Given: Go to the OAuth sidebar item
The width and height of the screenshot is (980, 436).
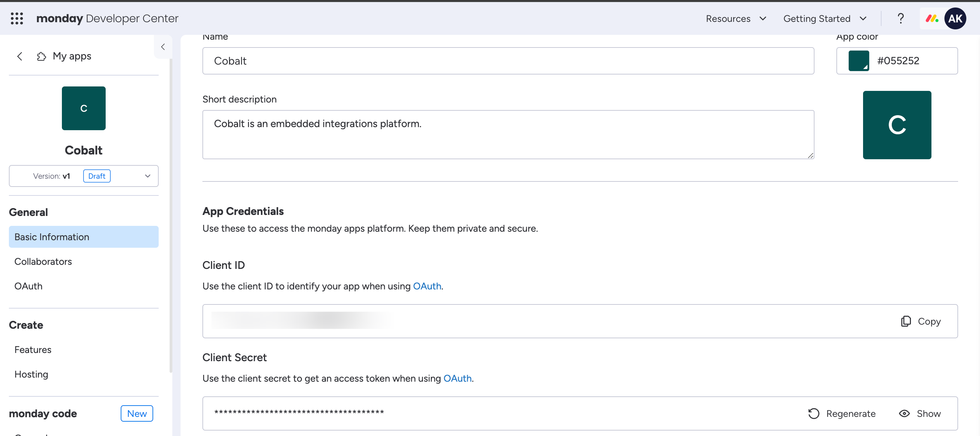Looking at the screenshot, I should click(28, 286).
